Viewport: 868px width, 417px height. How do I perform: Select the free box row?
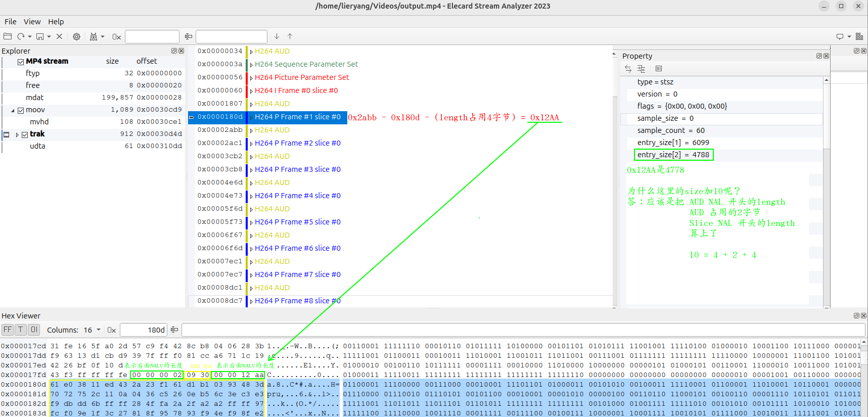click(x=93, y=85)
